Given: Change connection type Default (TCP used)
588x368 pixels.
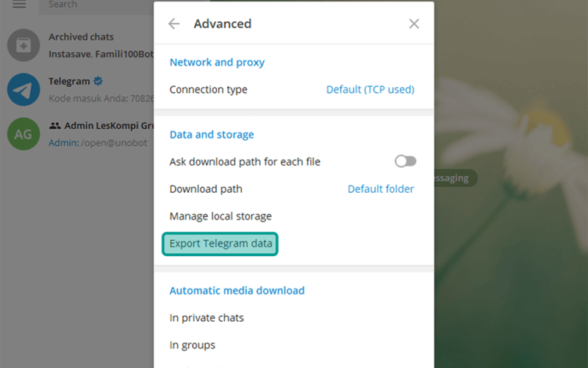Looking at the screenshot, I should (x=370, y=89).
